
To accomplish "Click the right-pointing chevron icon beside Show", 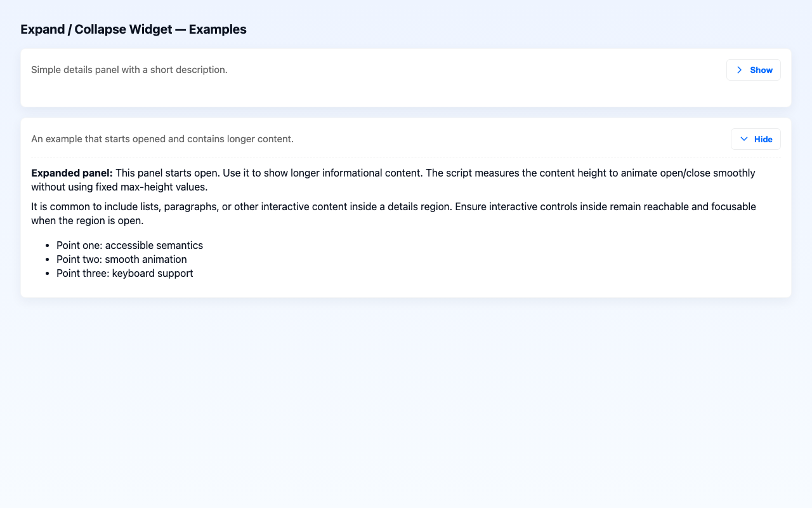I will (739, 70).
